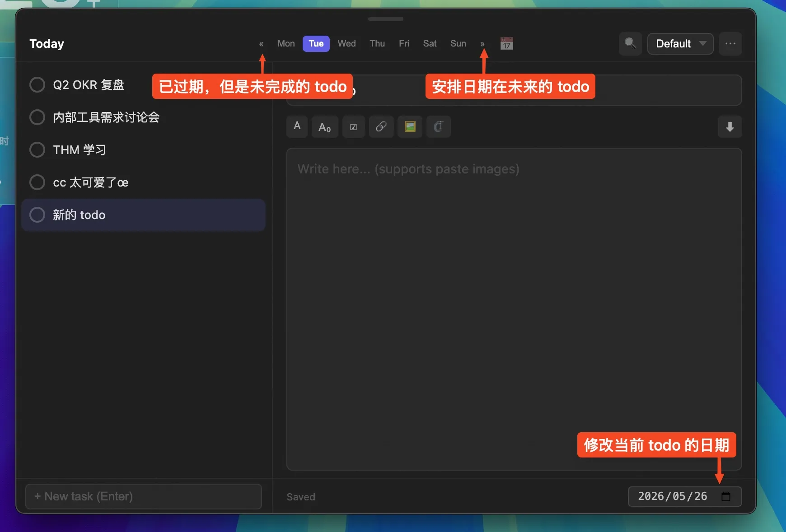
Task: Open the Default list dropdown
Action: point(680,44)
